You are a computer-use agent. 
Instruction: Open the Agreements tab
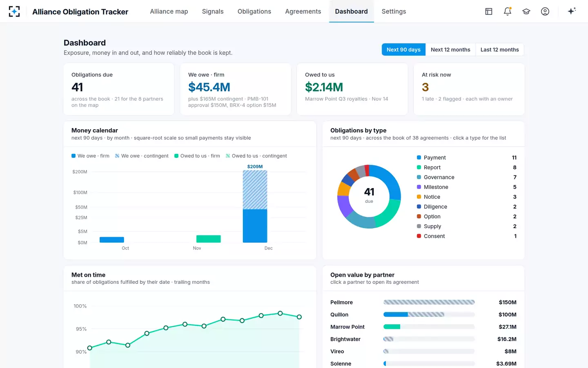303,11
